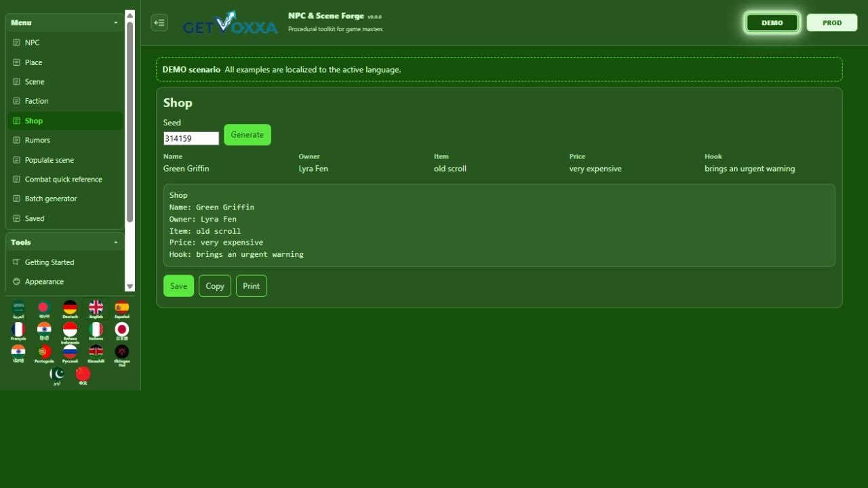Click the GetVoxxa logo

tap(230, 23)
